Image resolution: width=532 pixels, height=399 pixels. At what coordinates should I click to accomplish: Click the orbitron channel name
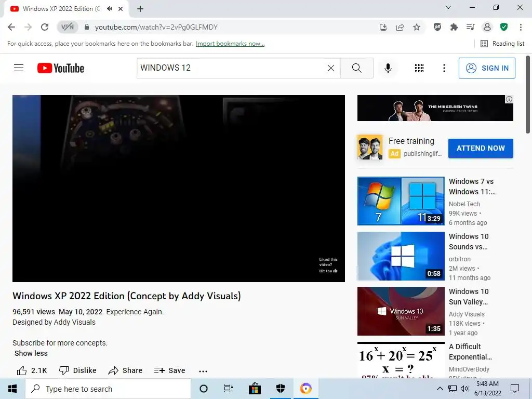point(460,259)
